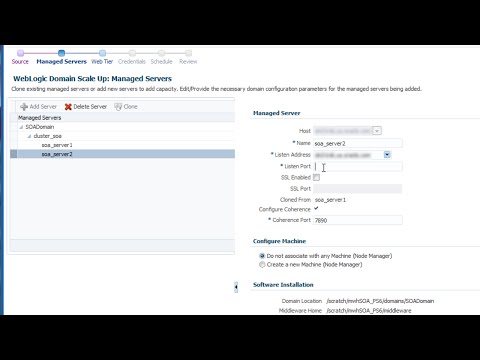Click the Source step marker in the wizard train
The height and width of the screenshot is (360, 480).
pos(20,53)
